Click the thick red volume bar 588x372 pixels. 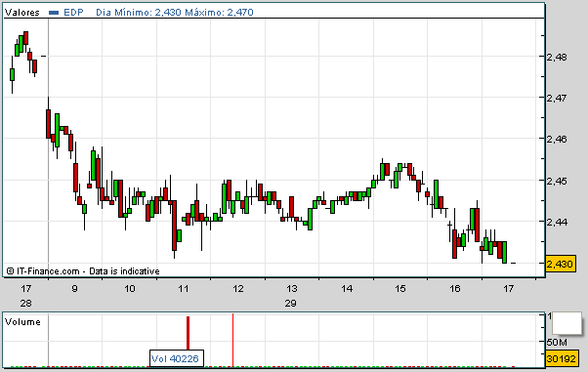189,333
